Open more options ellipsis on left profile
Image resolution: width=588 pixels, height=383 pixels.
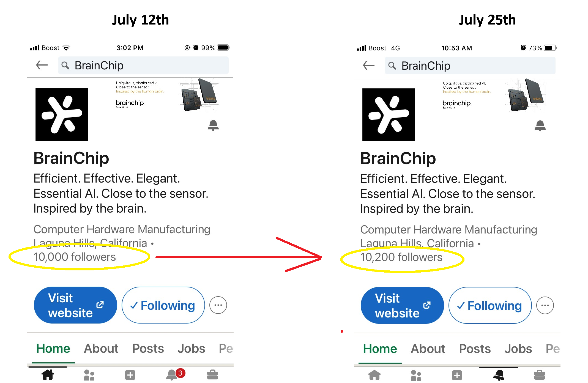pos(218,305)
